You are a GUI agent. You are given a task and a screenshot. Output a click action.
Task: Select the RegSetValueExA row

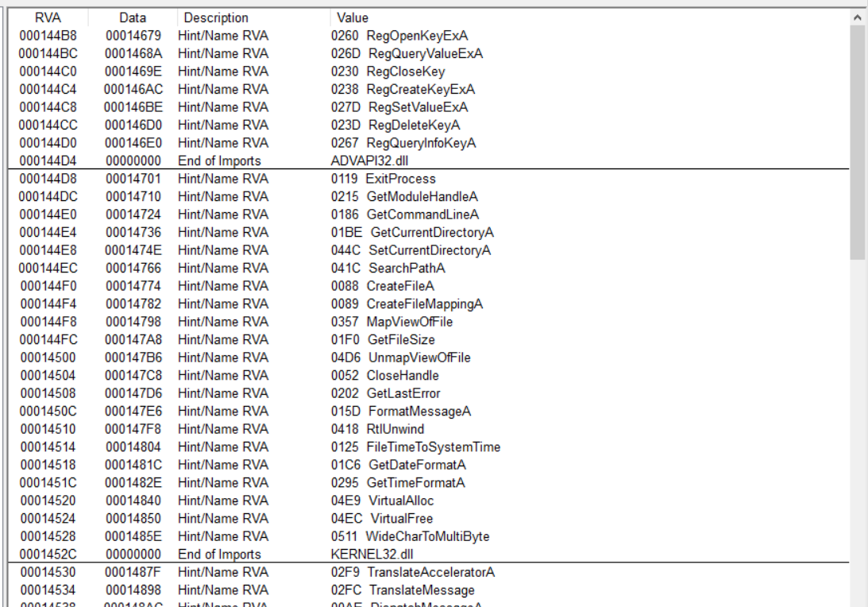tap(429, 107)
